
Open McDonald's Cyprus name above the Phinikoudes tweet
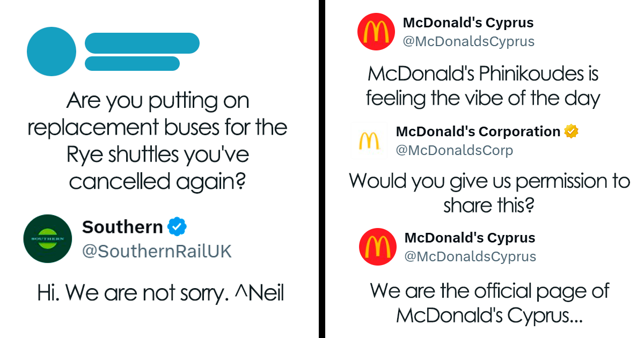click(x=468, y=24)
